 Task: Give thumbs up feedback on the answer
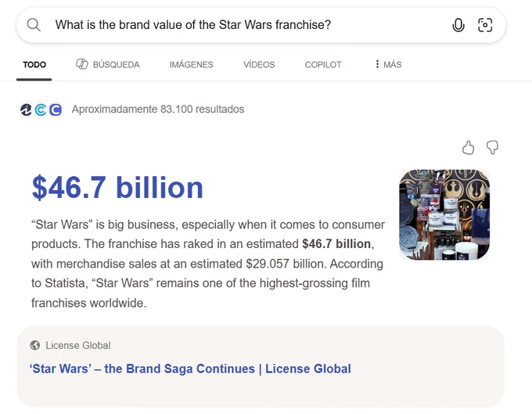coord(468,148)
